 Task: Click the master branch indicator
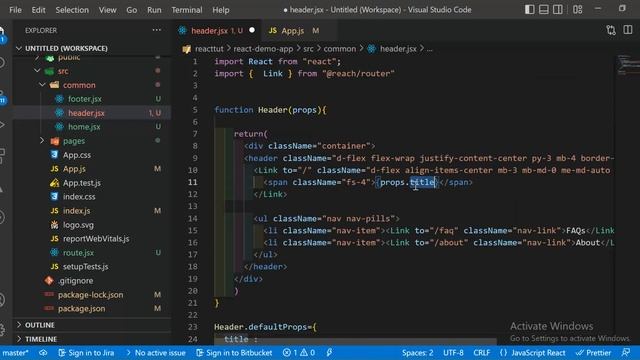[x=15, y=353]
